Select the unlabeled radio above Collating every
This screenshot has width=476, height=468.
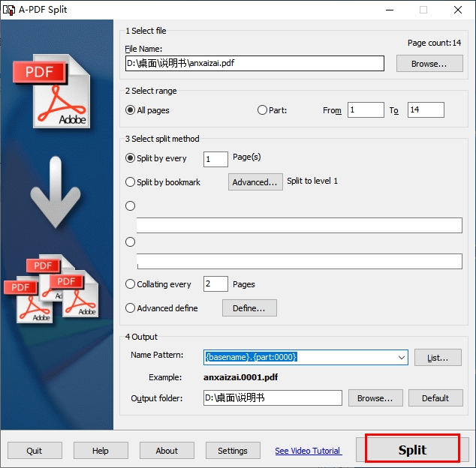[x=130, y=242]
